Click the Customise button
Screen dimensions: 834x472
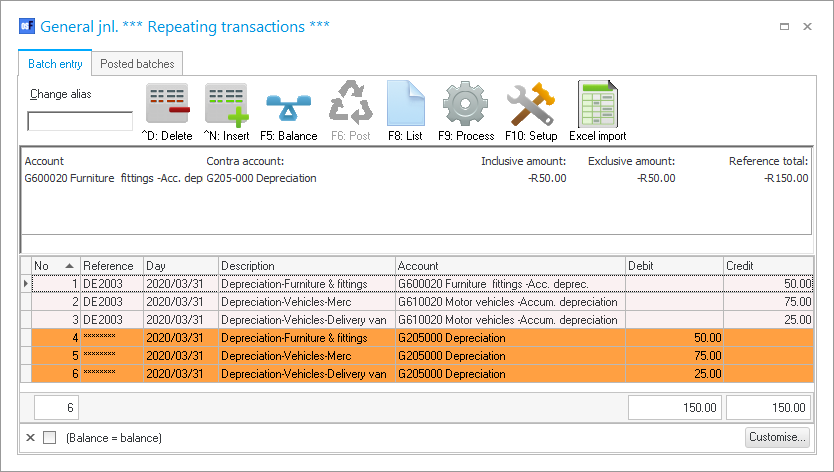point(777,437)
